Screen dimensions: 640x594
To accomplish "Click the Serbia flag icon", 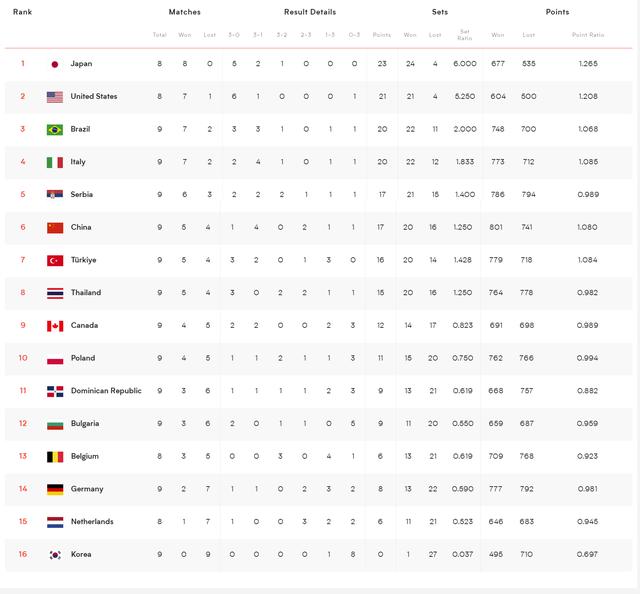I will 55,195.
